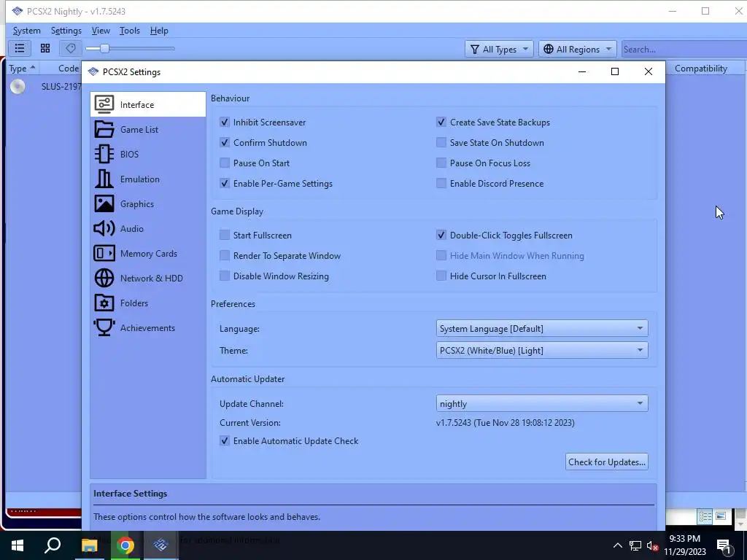Click the game list Search field

pyautogui.click(x=684, y=49)
